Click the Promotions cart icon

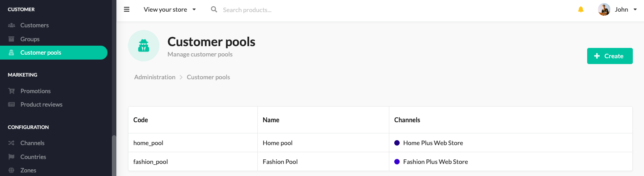[12, 91]
